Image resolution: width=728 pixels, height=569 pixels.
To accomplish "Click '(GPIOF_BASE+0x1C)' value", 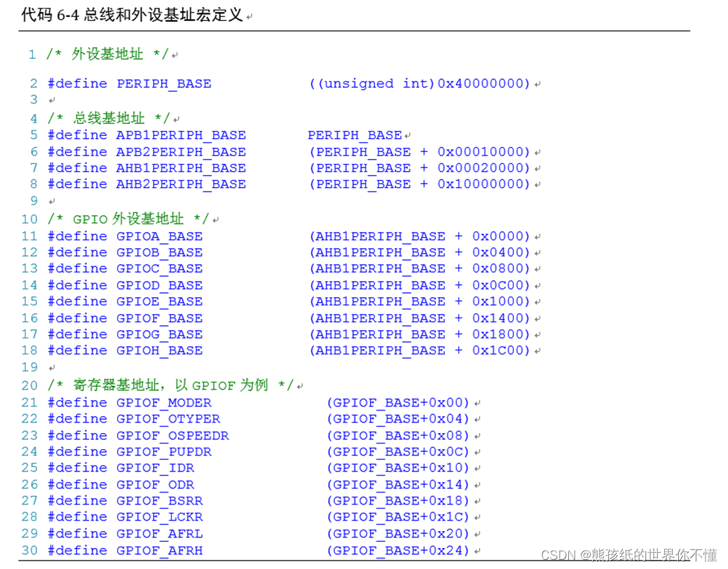I will (x=398, y=517).
